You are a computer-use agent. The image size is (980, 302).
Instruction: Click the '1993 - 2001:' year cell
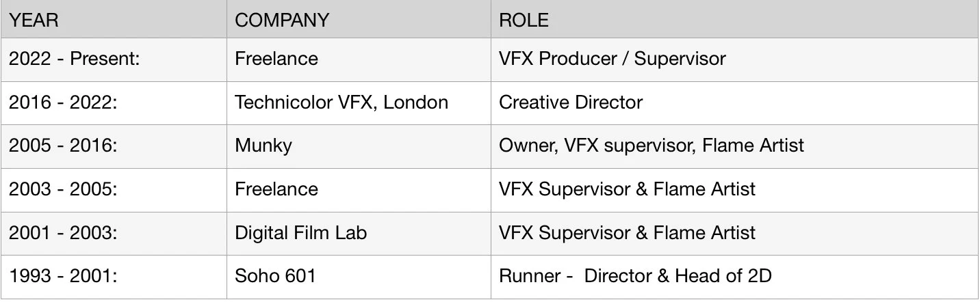click(x=62, y=276)
